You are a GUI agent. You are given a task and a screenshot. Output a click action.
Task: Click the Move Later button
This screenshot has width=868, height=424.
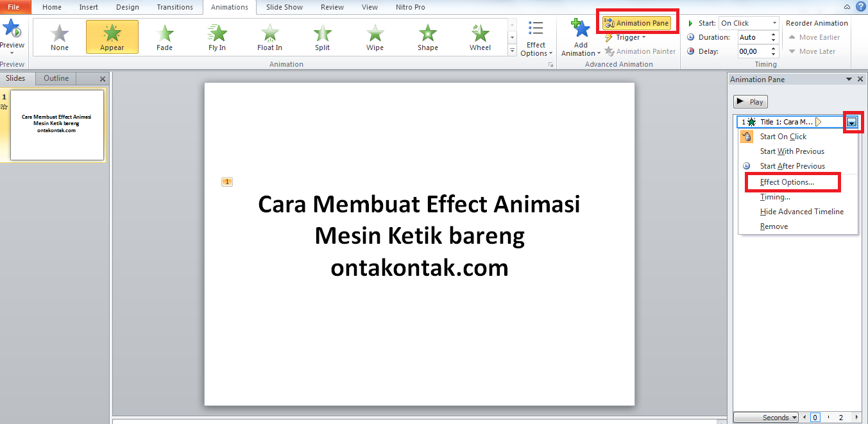click(812, 51)
